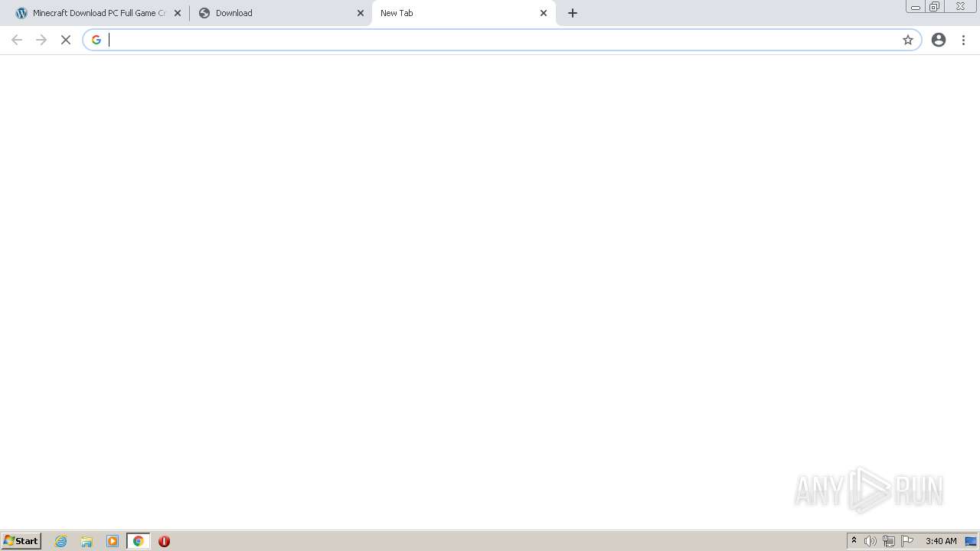This screenshot has width=980, height=551.
Task: Restore down the Chrome window
Action: [x=935, y=6]
